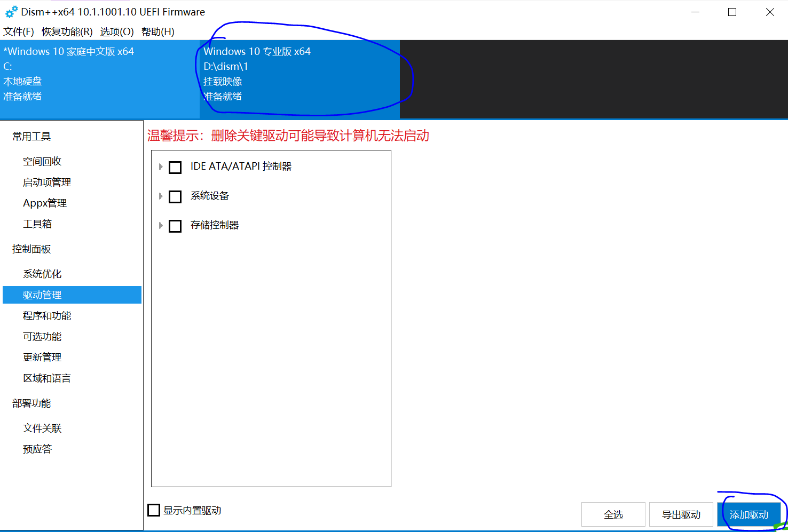Close the Dism++ window
The height and width of the screenshot is (532, 788).
(x=770, y=12)
